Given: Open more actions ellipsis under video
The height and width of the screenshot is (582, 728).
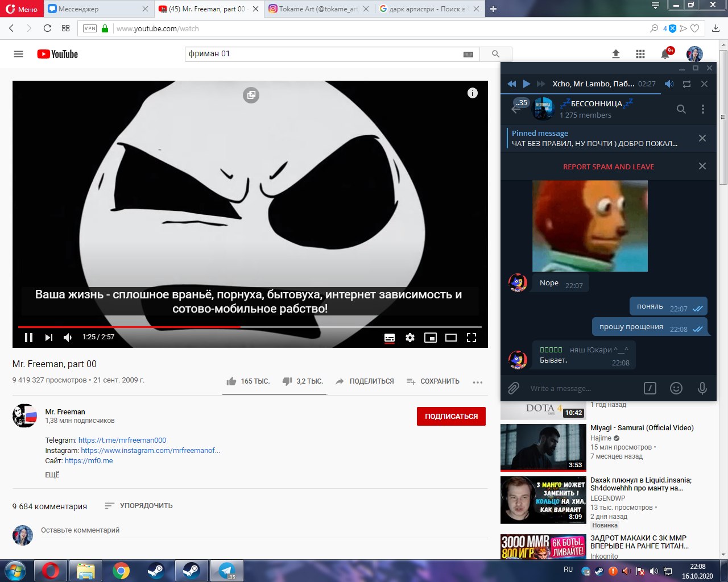Looking at the screenshot, I should click(478, 382).
